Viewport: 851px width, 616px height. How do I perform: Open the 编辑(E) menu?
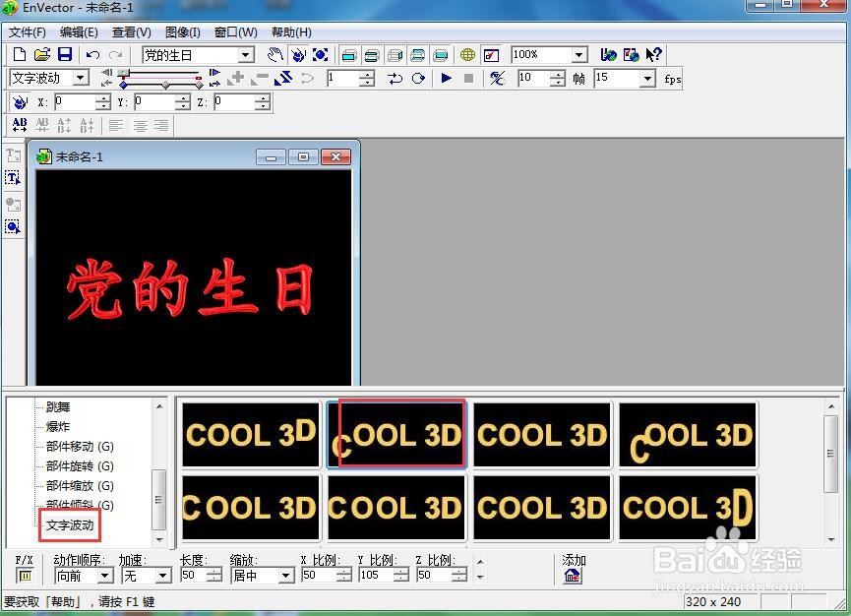point(79,32)
